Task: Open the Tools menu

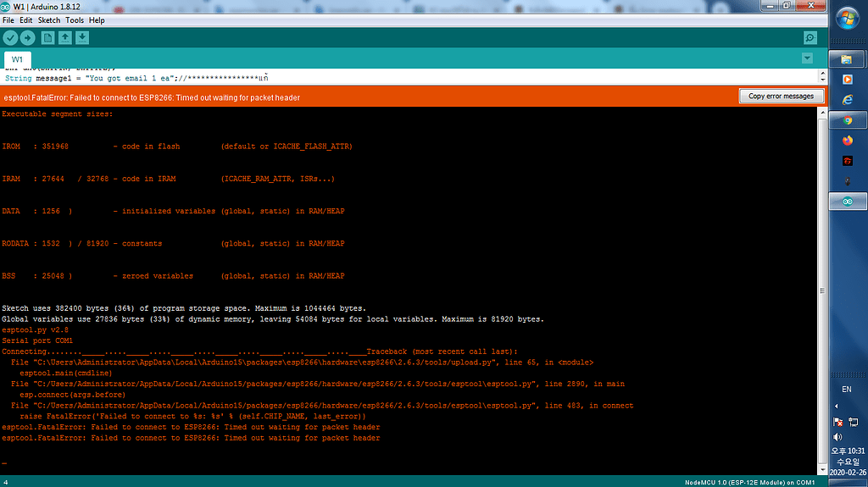Action: click(x=75, y=19)
